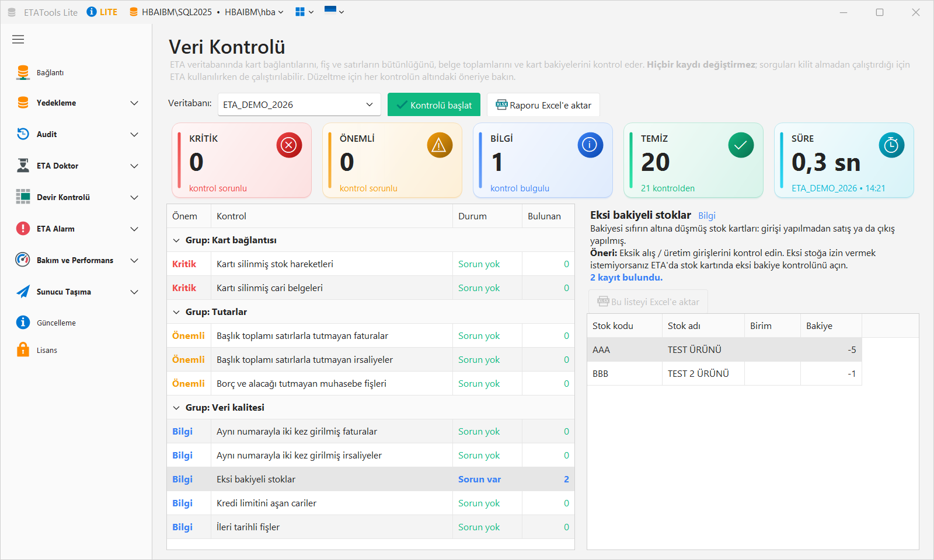Collapse the Grup: Tutarlar group
The height and width of the screenshot is (560, 934).
tap(176, 312)
